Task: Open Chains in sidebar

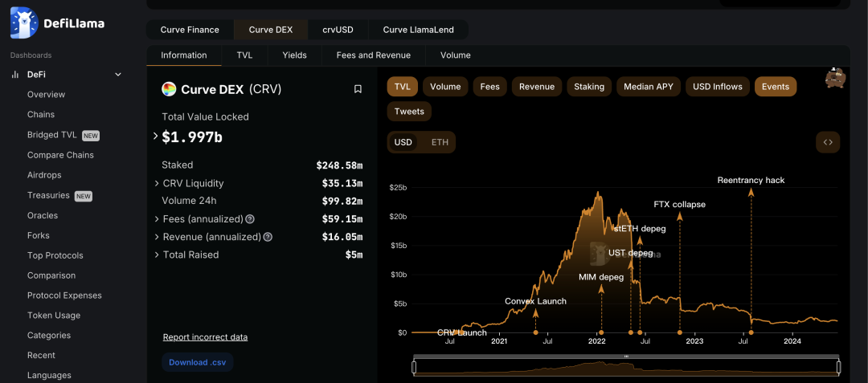Action: pyautogui.click(x=41, y=114)
